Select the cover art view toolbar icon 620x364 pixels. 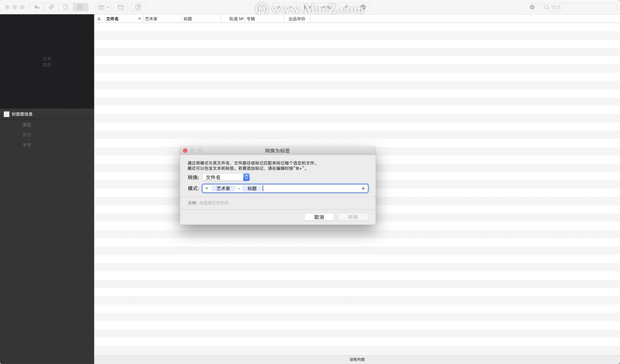click(x=80, y=7)
